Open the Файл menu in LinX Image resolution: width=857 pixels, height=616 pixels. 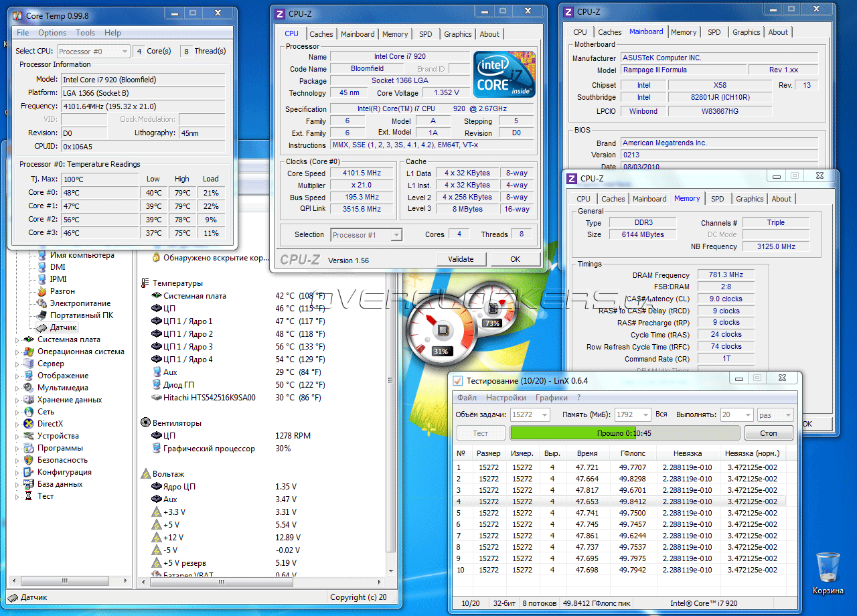(x=467, y=398)
